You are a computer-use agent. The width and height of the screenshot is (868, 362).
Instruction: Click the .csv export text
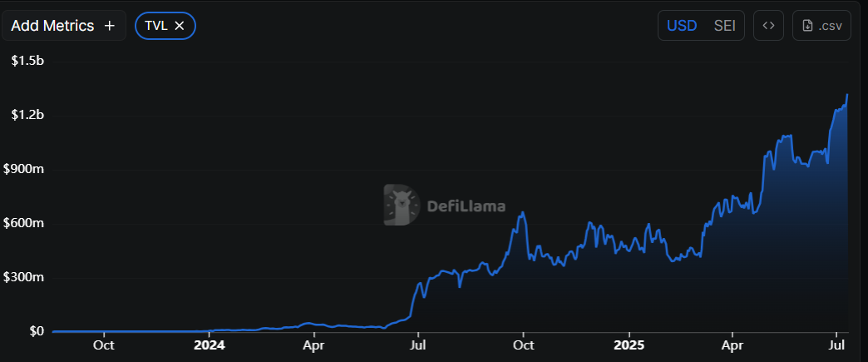coord(830,26)
